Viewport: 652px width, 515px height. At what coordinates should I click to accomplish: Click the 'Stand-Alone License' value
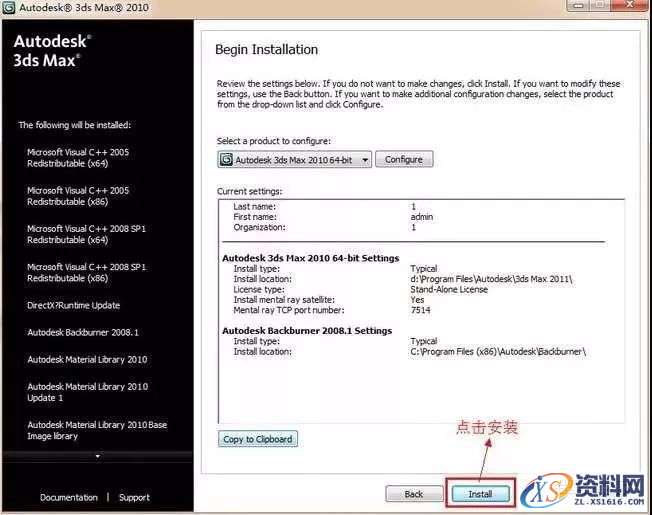pyautogui.click(x=449, y=289)
